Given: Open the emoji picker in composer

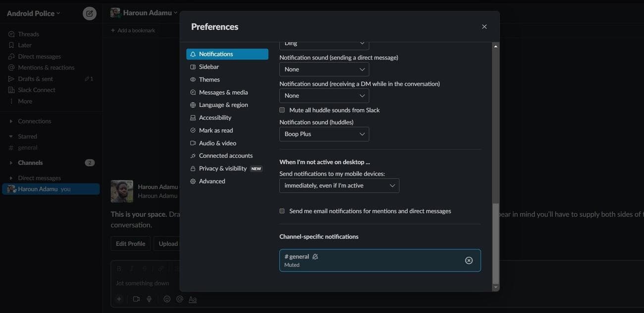Looking at the screenshot, I should 167,299.
